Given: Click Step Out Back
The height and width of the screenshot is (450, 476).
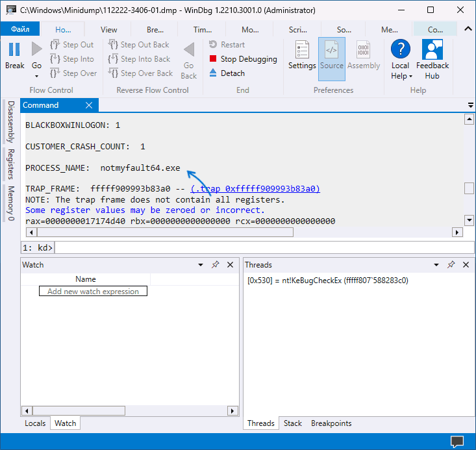Looking at the screenshot, I should tap(138, 45).
